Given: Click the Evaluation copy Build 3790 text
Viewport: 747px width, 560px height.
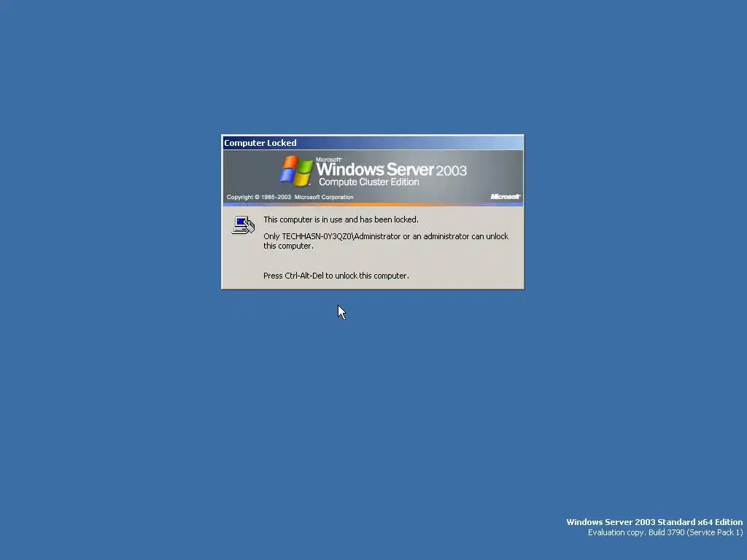Looking at the screenshot, I should click(665, 532).
